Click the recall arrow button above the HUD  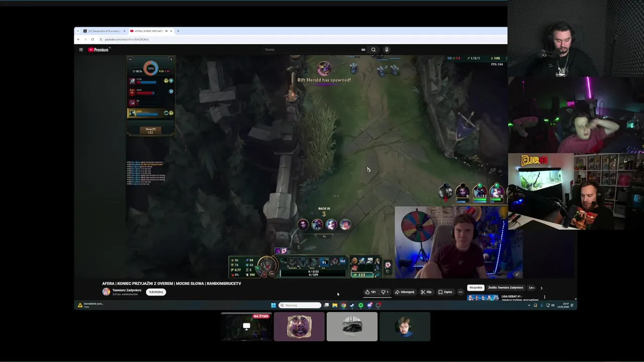coord(324,236)
